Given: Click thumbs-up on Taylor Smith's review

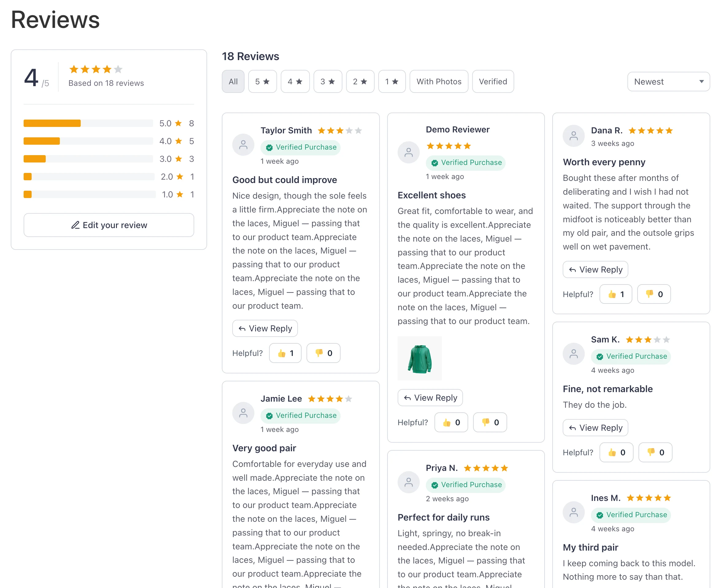Looking at the screenshot, I should click(285, 353).
